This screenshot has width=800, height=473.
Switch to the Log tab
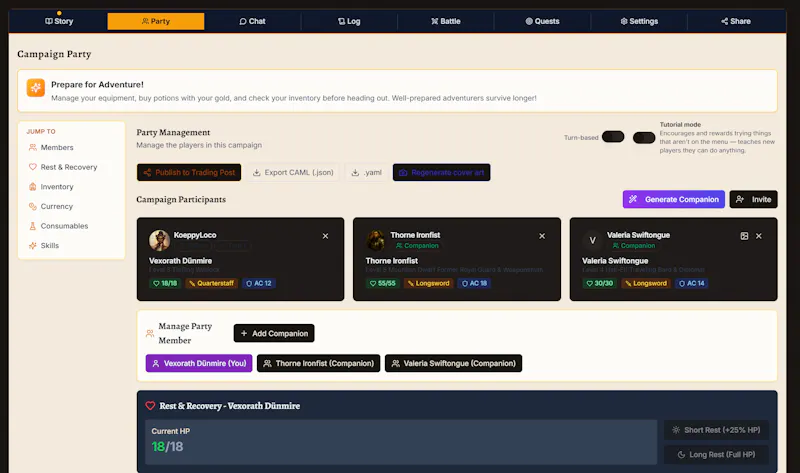[x=349, y=21]
